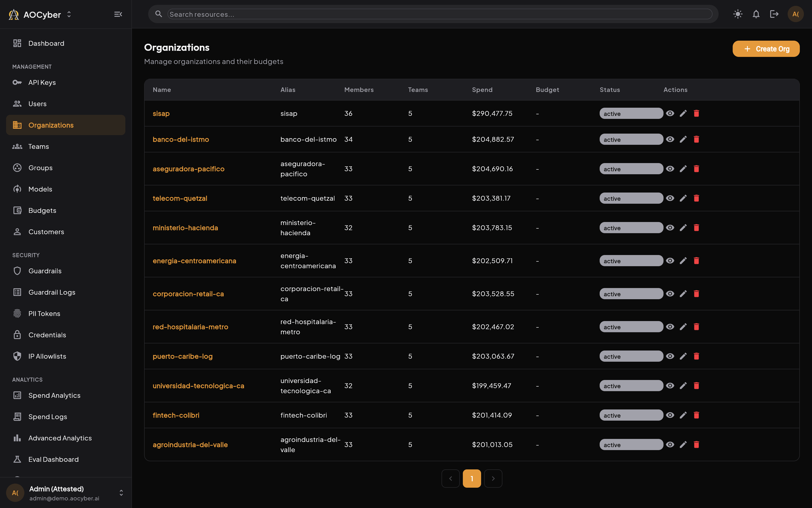This screenshot has width=812, height=508.
Task: Click the Create Org button
Action: point(766,49)
